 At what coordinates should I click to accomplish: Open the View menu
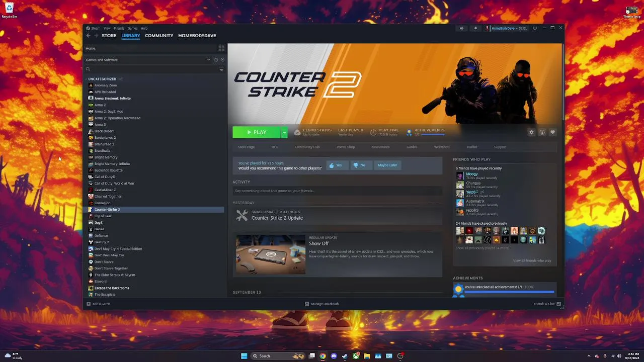tap(107, 28)
